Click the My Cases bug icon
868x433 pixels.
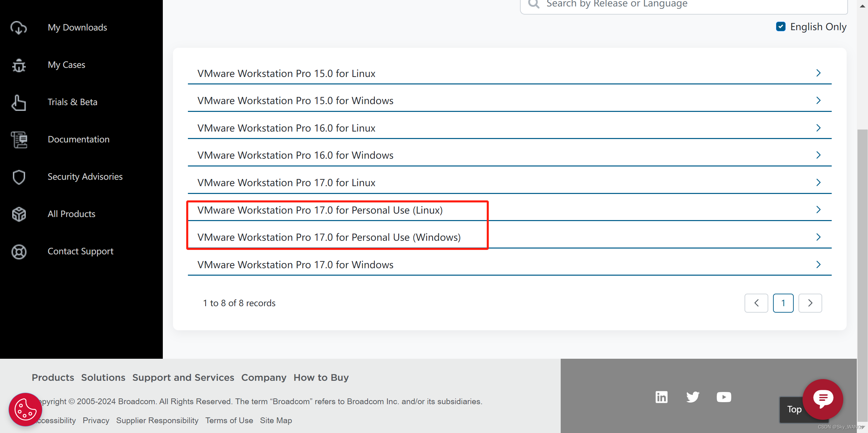[19, 65]
